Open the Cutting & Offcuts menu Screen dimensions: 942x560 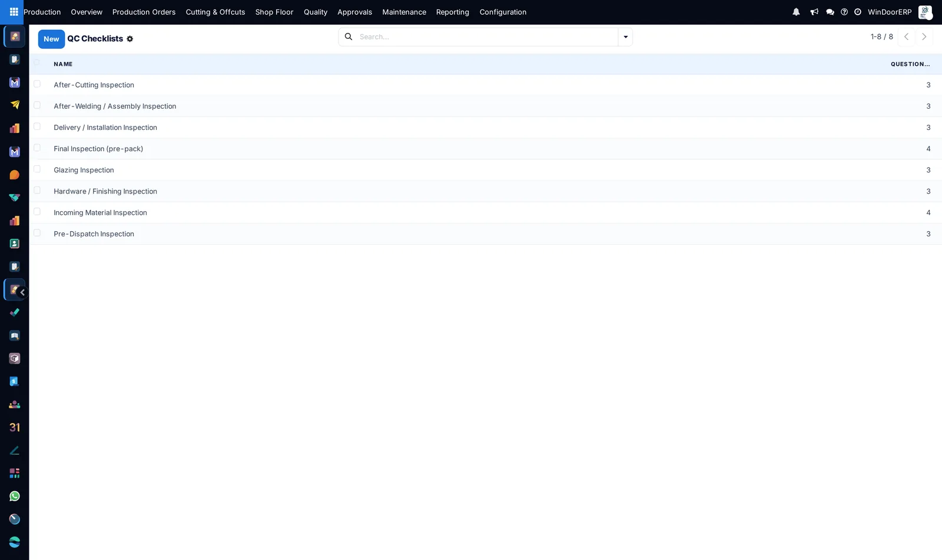215,12
